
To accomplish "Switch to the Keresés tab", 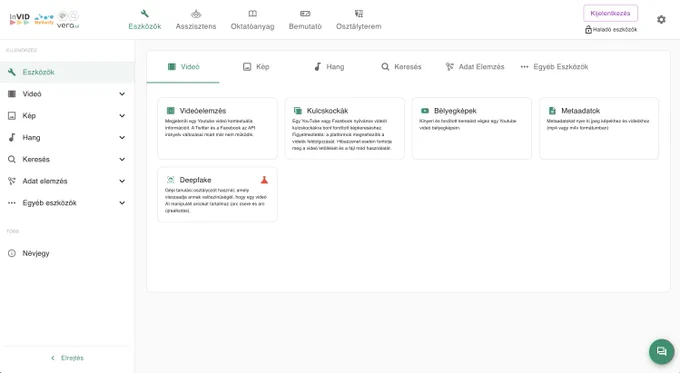I will (x=401, y=67).
